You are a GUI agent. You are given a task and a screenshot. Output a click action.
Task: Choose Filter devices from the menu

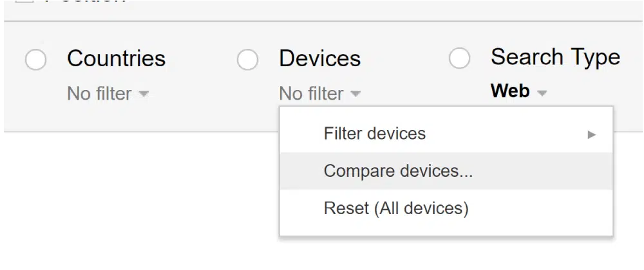pos(374,134)
